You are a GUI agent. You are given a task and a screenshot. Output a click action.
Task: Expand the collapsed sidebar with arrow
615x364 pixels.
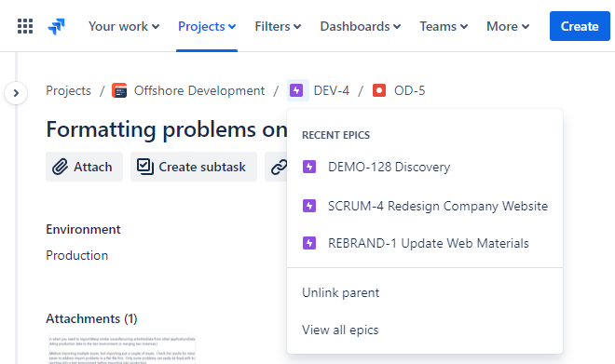coord(16,93)
